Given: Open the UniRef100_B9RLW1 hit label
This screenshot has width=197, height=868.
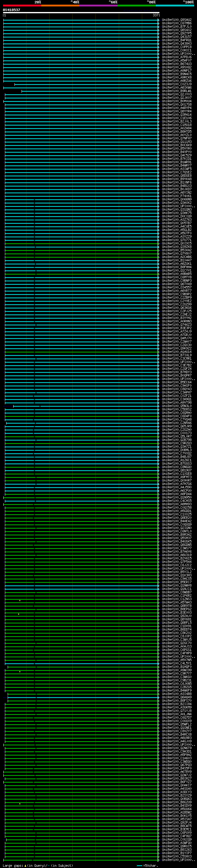Looking at the screenshot, I should click(x=176, y=91).
